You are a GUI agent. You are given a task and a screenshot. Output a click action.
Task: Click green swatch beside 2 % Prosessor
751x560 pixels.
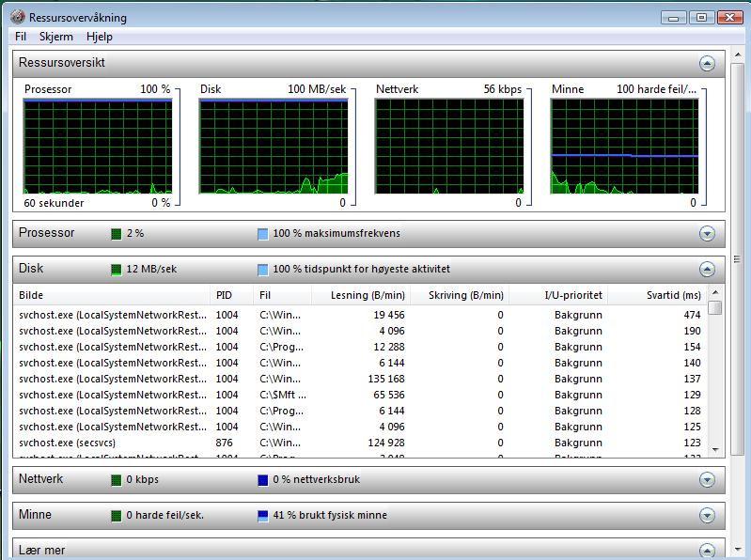(x=116, y=234)
